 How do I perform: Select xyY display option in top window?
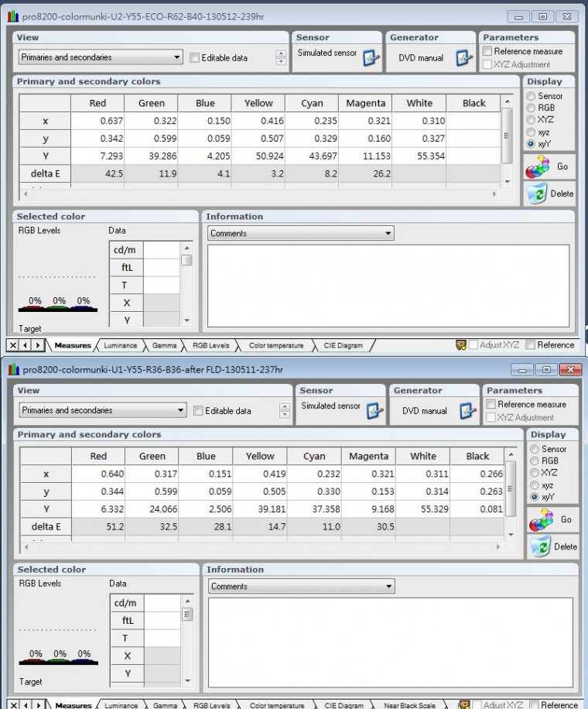coord(531,144)
